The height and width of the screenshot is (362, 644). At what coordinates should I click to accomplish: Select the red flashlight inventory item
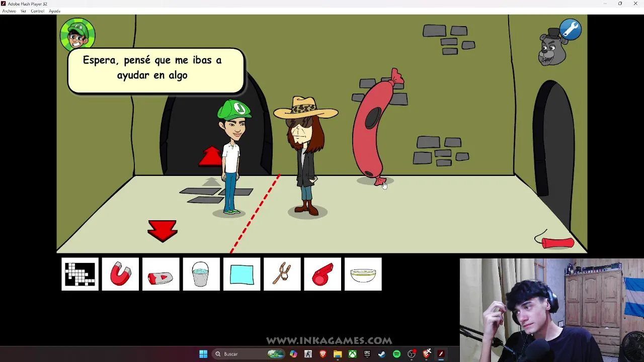coord(160,274)
